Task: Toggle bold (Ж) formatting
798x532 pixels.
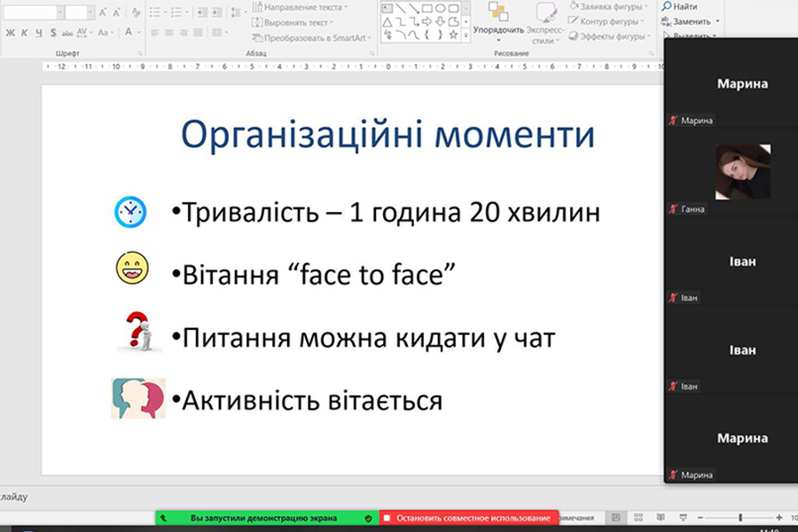Action: point(10,33)
